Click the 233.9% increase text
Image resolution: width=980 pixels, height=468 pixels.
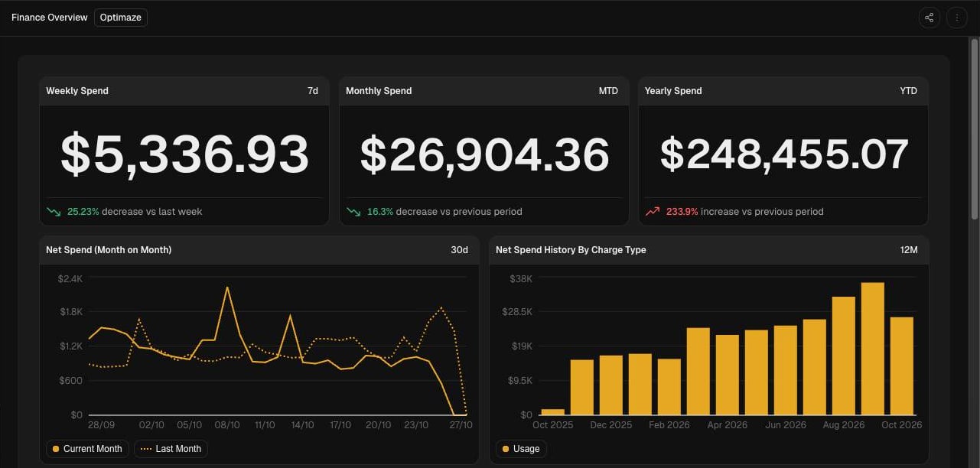[x=745, y=212]
